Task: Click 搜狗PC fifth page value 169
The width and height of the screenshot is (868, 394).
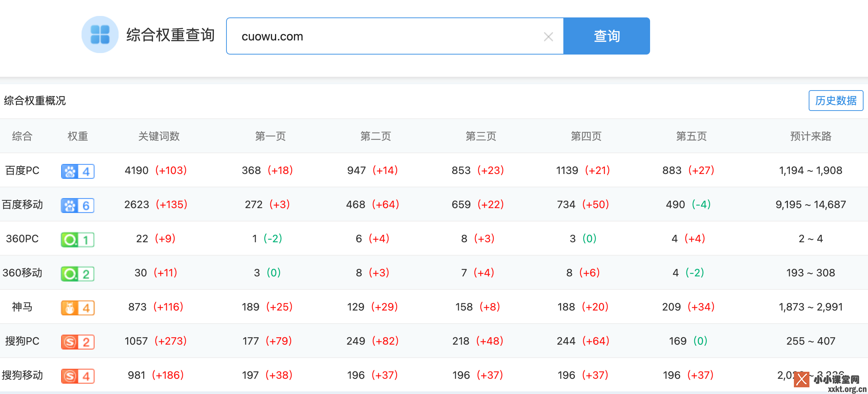Action: [x=677, y=341]
